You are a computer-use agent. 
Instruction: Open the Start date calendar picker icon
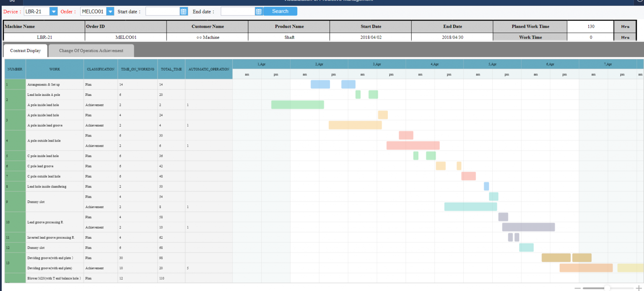pyautogui.click(x=183, y=12)
